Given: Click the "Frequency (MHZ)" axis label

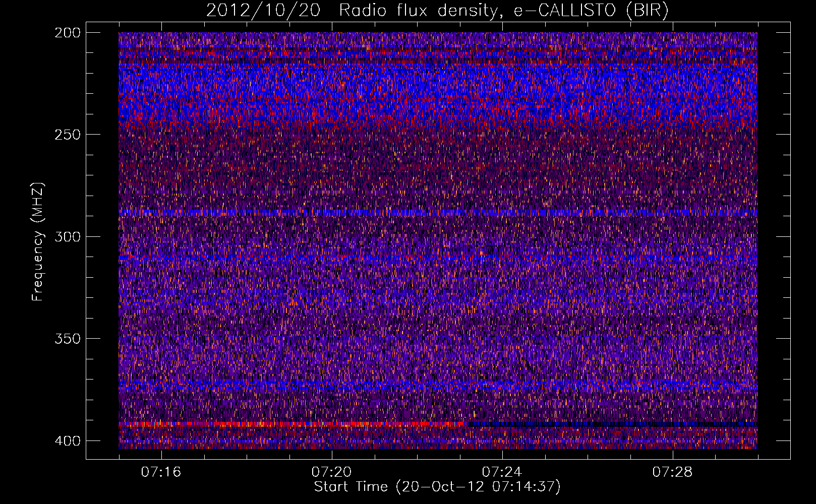Looking at the screenshot, I should [x=38, y=242].
